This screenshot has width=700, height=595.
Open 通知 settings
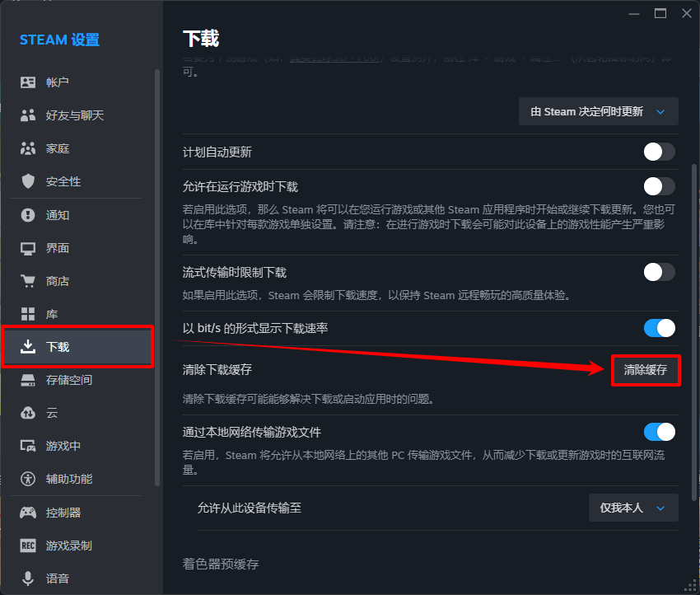click(77, 215)
